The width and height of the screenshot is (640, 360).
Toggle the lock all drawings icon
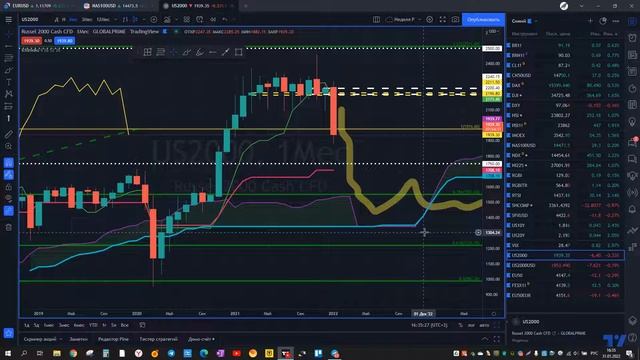pos(9,187)
